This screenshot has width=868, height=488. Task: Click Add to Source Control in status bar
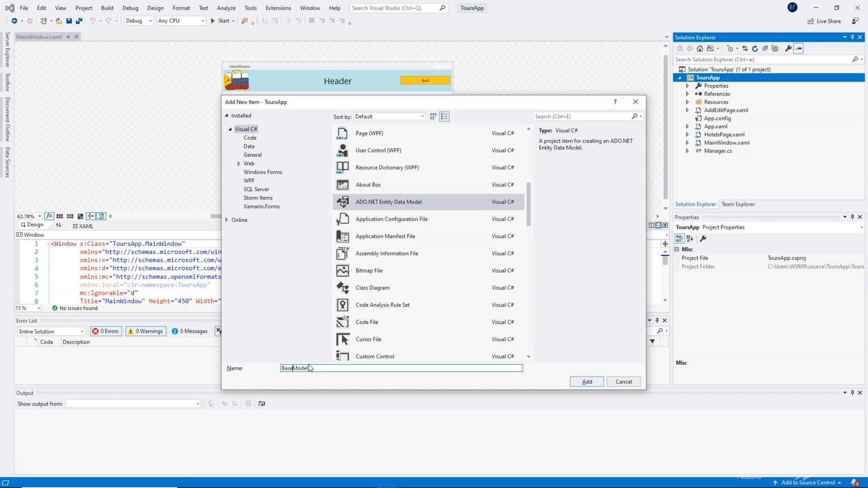808,482
